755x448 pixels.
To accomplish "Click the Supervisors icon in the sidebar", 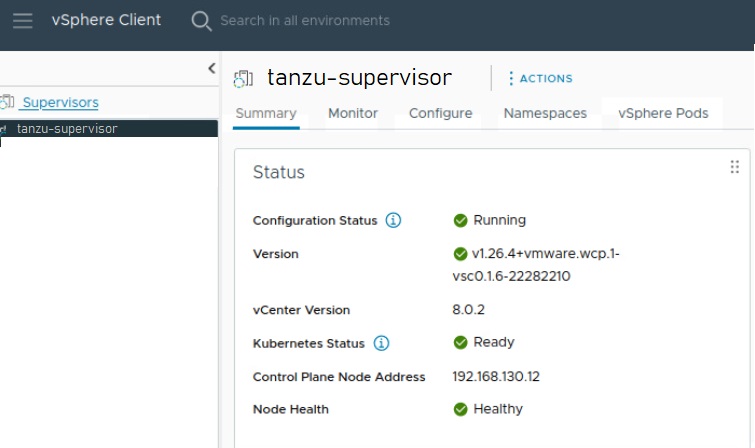I will click(x=8, y=102).
